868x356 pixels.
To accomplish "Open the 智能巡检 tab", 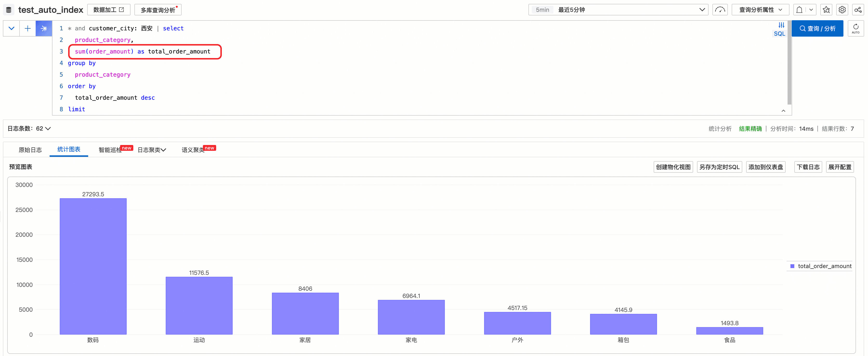I will click(110, 150).
